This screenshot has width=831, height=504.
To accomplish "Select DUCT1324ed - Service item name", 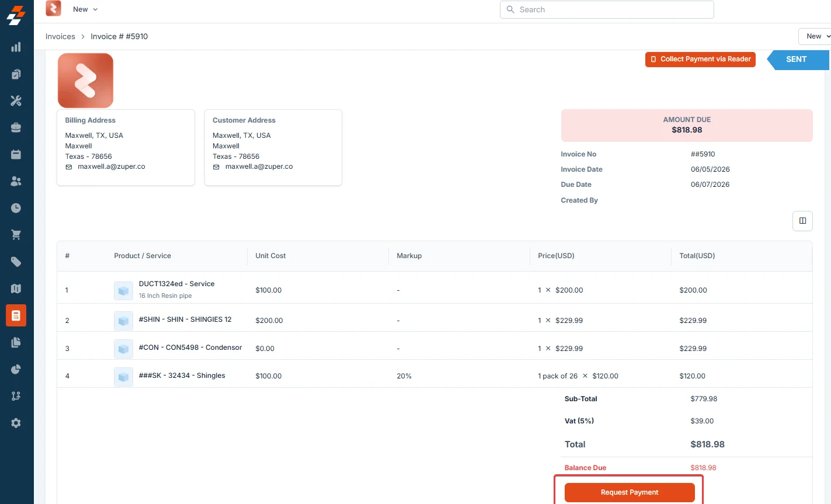I will [x=176, y=284].
